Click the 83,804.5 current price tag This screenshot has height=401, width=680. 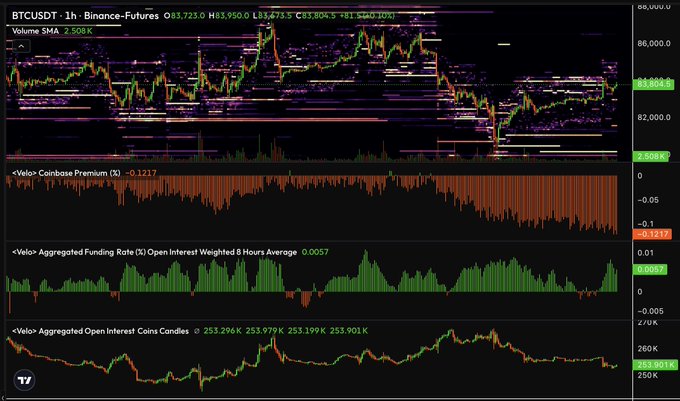click(654, 84)
